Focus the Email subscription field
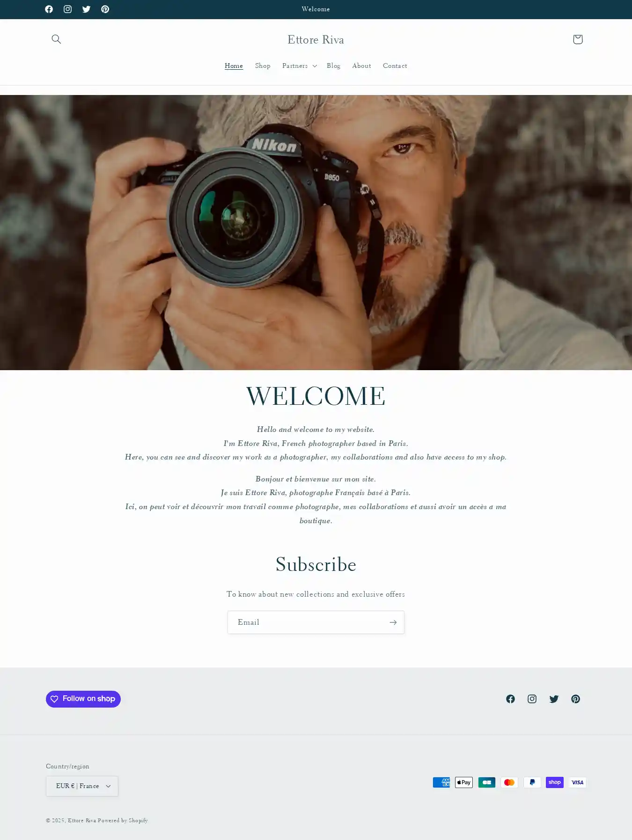 (307, 622)
